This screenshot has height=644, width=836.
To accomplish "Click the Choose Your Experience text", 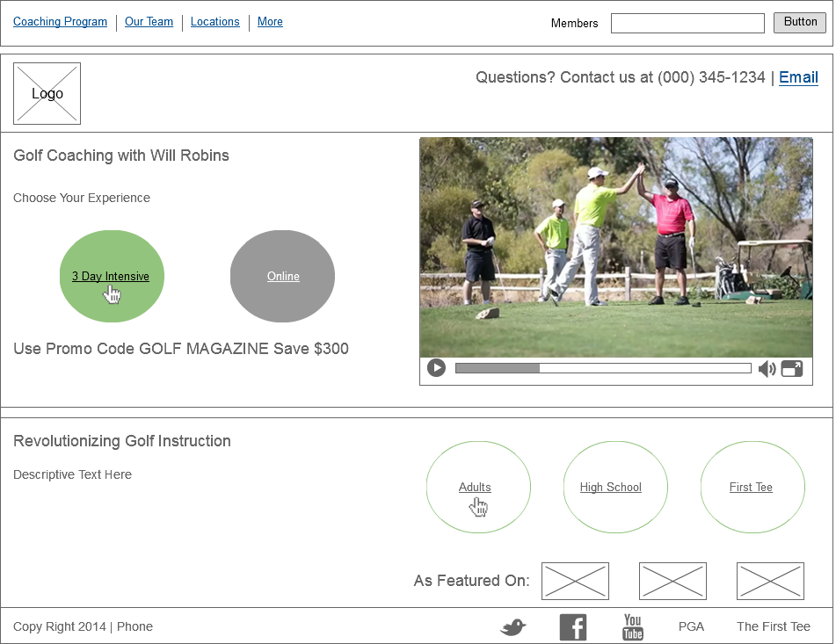I will tap(82, 199).
